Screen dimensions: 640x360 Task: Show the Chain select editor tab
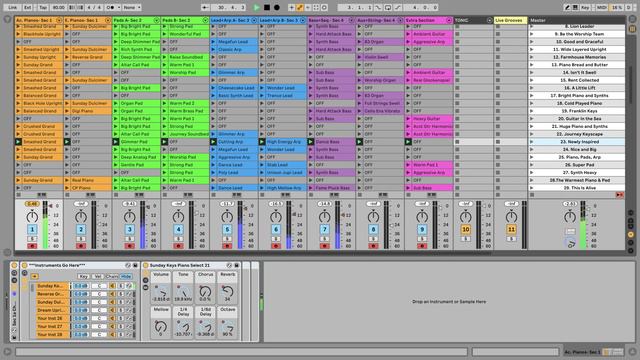point(112,276)
